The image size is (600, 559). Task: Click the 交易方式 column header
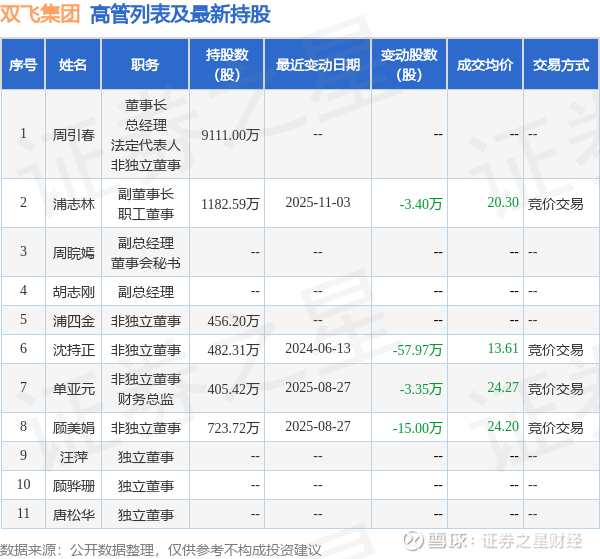[x=561, y=65]
